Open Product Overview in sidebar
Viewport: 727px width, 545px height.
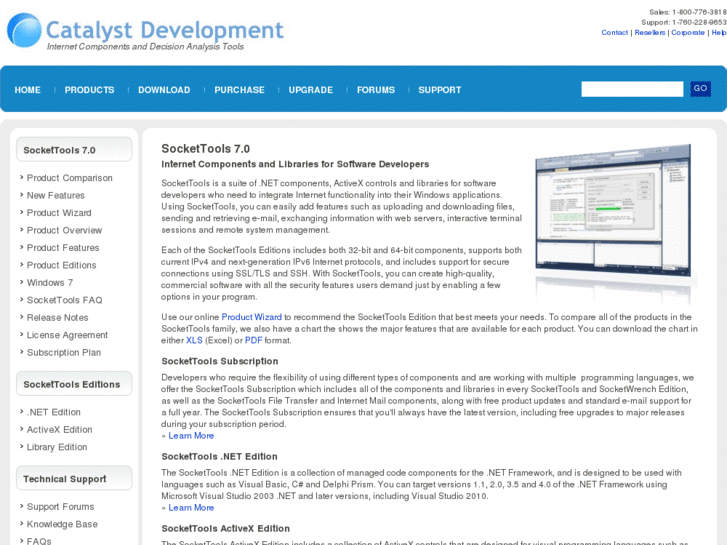point(64,231)
